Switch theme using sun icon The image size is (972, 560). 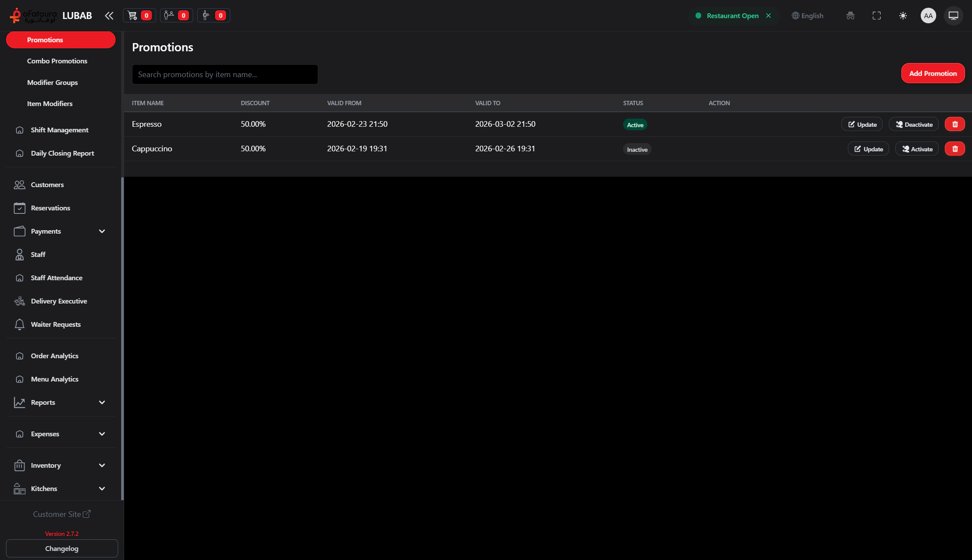click(903, 16)
